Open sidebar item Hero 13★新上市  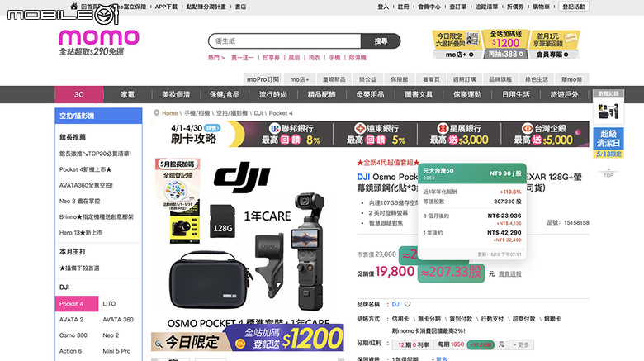click(81, 232)
